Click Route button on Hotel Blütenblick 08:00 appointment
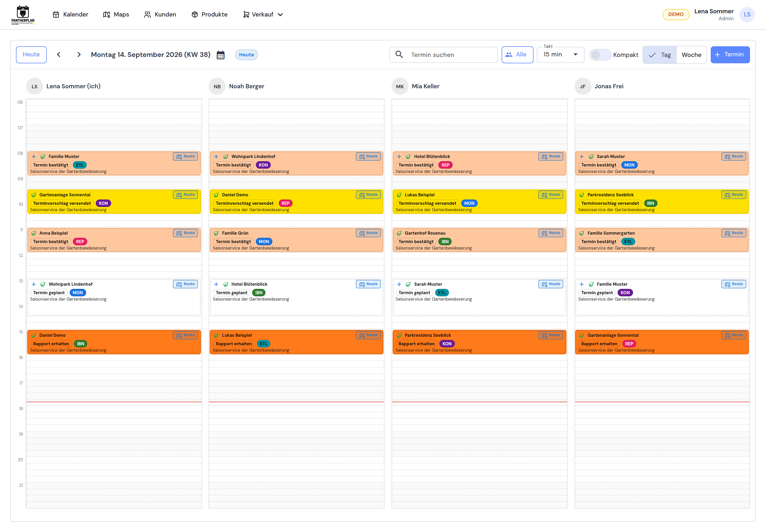This screenshot has width=766, height=532. 551,156
